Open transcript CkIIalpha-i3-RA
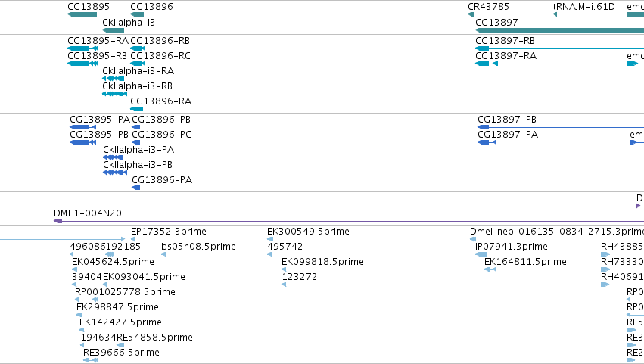Viewport: 644px width, 364px height. point(138,71)
